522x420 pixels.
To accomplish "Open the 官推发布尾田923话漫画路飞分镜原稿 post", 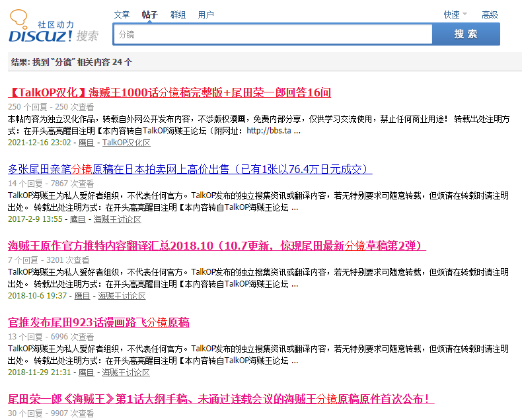I will tap(98, 322).
